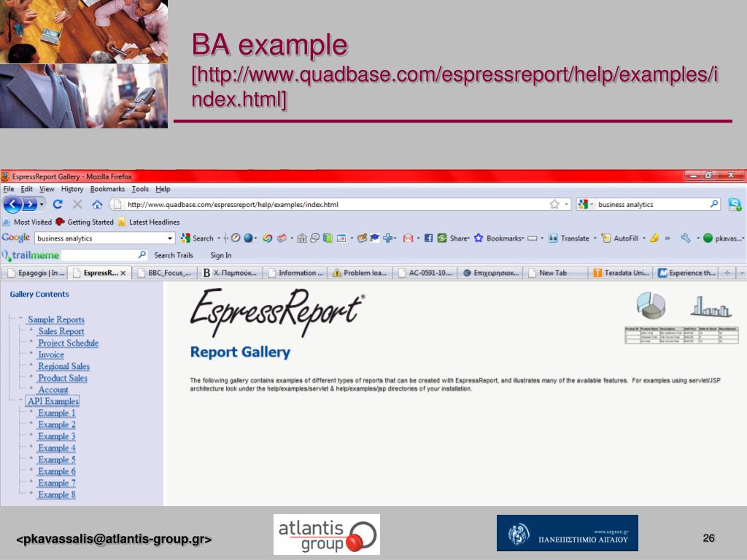
Task: Click the Gmail envelope icon in the toolbar
Action: 408,238
